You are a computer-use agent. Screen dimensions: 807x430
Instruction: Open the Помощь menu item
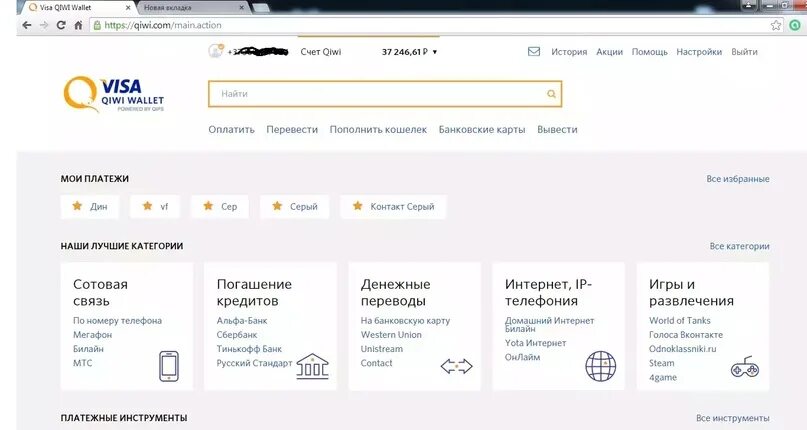pos(650,51)
